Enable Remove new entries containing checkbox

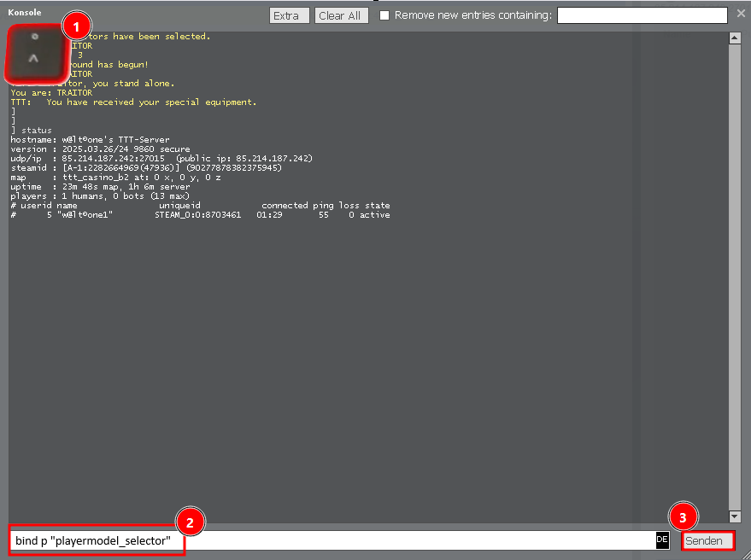click(x=384, y=15)
